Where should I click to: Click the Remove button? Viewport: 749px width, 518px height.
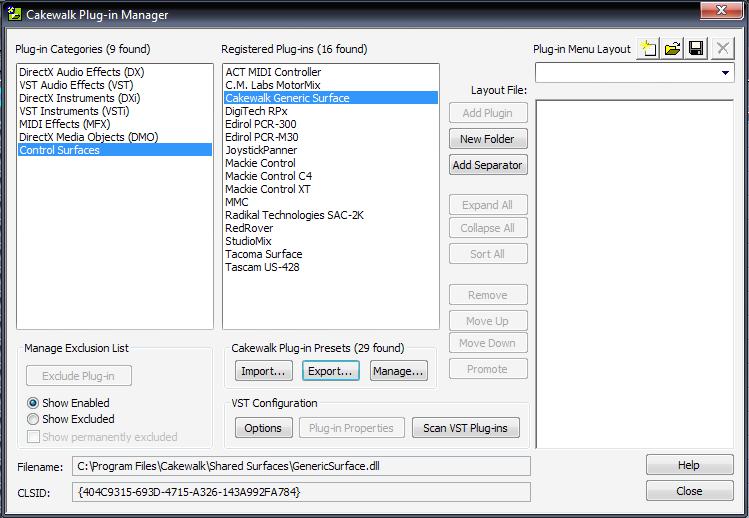(x=488, y=295)
